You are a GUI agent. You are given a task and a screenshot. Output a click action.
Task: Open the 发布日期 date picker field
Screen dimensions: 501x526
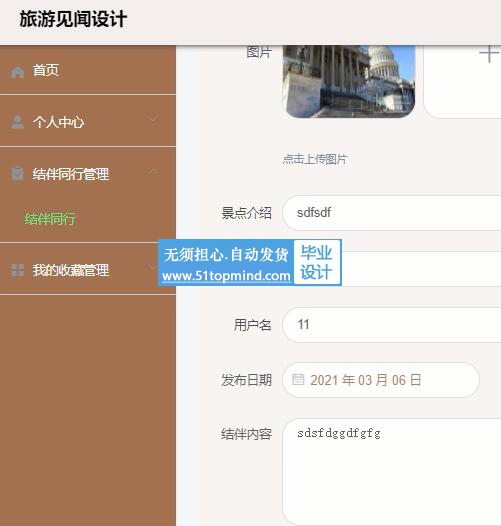[x=381, y=380]
